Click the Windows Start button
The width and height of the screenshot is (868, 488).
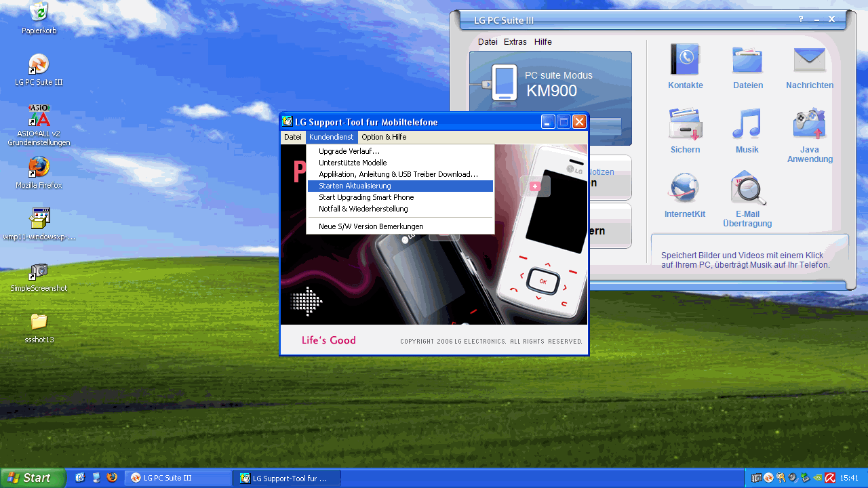click(32, 478)
